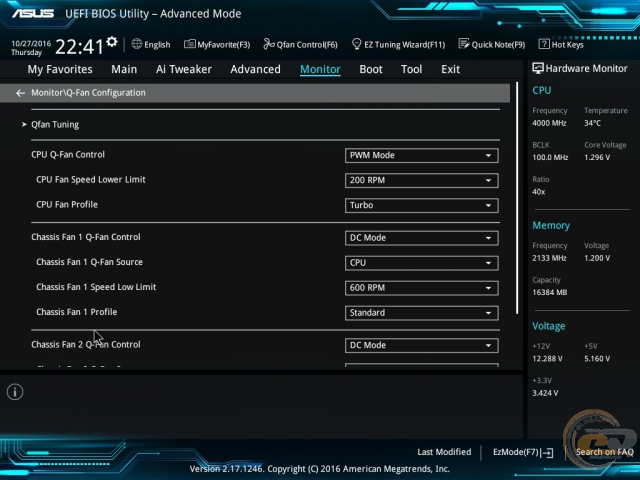
Task: Open Chassis Fan 2 Q-Fan Control dropdown
Action: tap(422, 345)
